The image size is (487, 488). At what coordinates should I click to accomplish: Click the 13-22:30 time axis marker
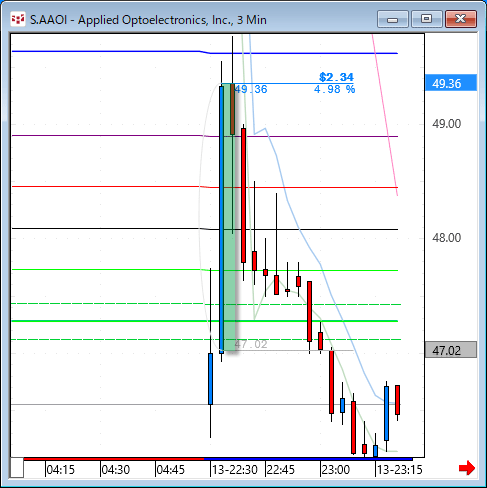click(x=235, y=470)
